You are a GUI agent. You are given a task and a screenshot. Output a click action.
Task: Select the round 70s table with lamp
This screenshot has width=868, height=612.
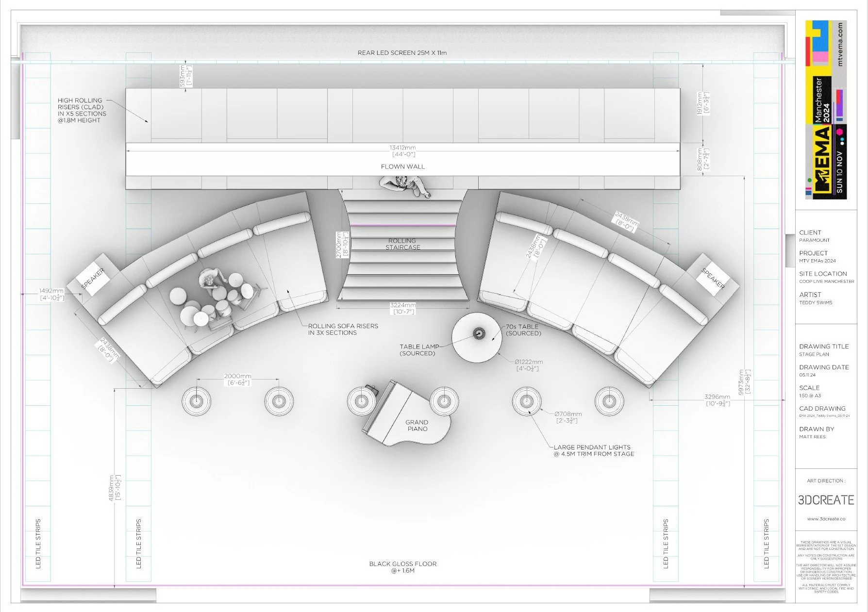pos(477,337)
